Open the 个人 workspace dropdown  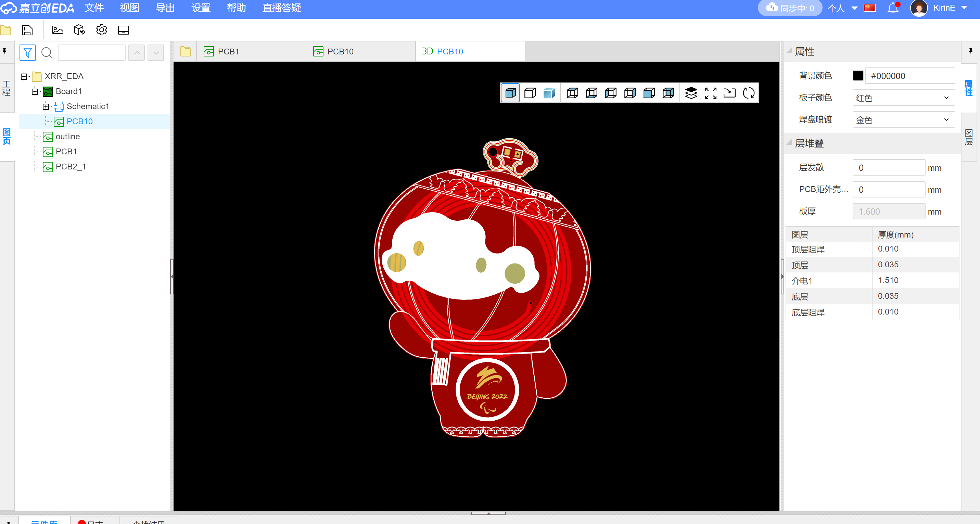tap(842, 8)
